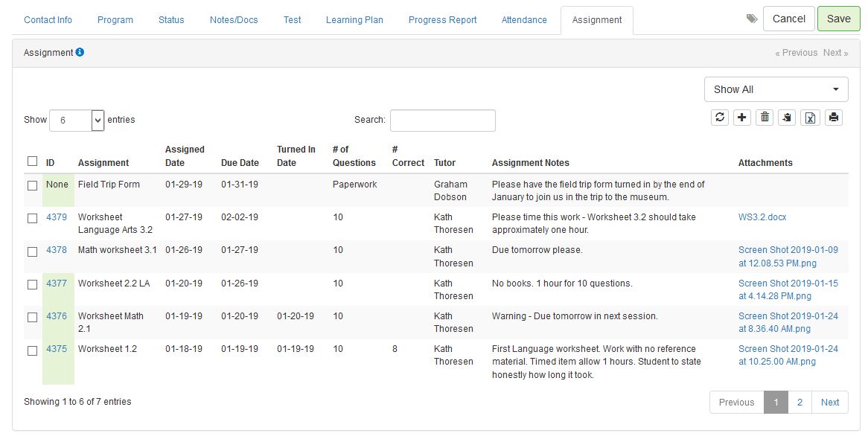Expand the entries-per-page dropdown
Screen dimensions: 868x442
click(77, 120)
